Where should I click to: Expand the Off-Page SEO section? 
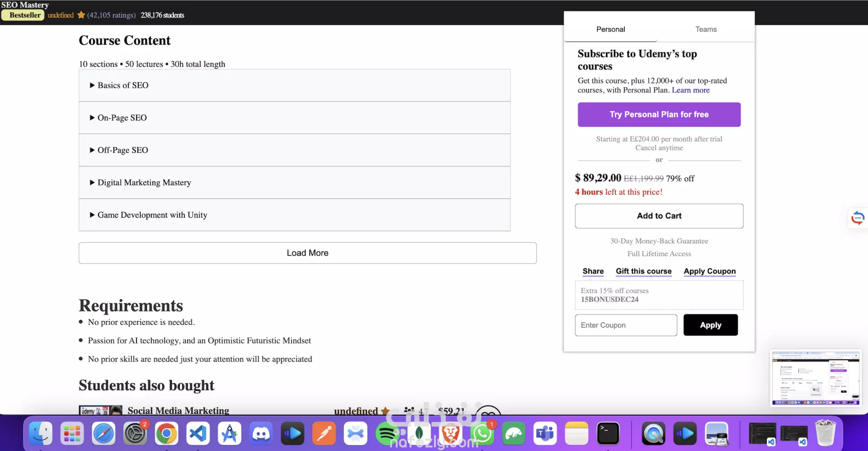[294, 150]
